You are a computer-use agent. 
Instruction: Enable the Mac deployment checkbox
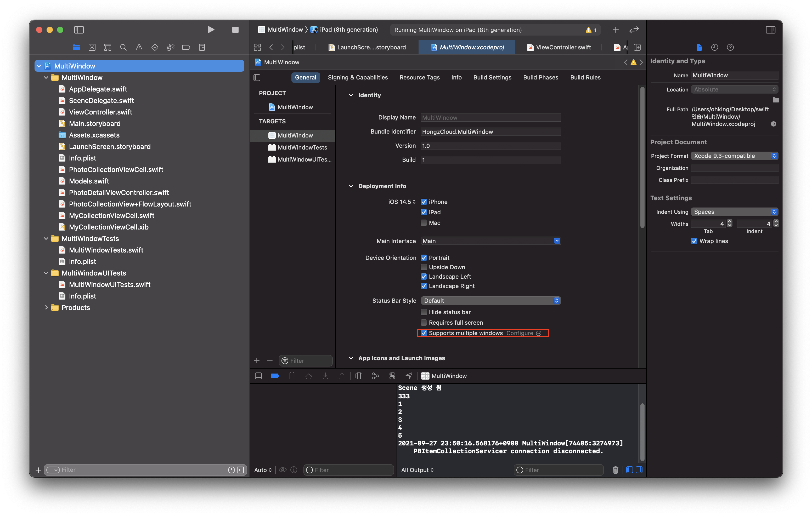click(424, 223)
